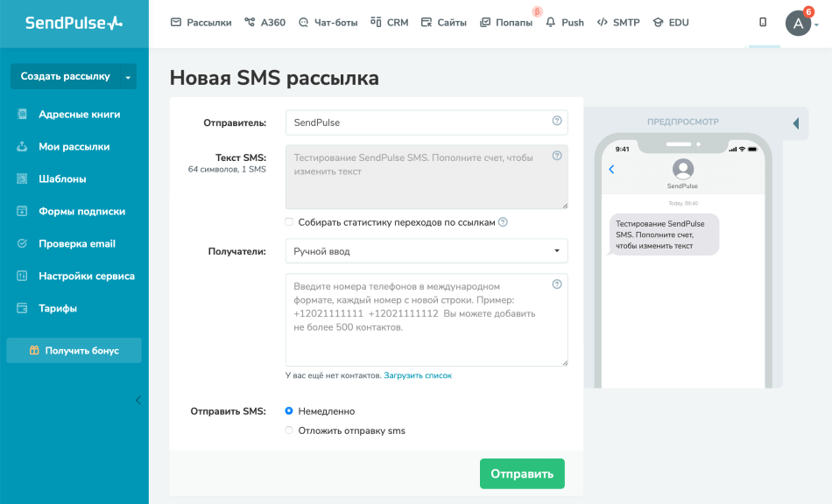Open the Push top menu
The height and width of the screenshot is (504, 832).
[x=565, y=22]
